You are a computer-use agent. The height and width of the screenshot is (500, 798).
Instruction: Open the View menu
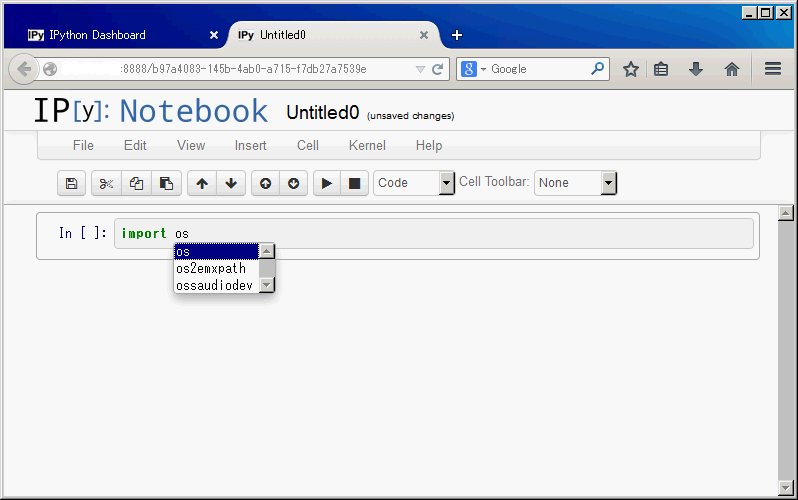[191, 146]
